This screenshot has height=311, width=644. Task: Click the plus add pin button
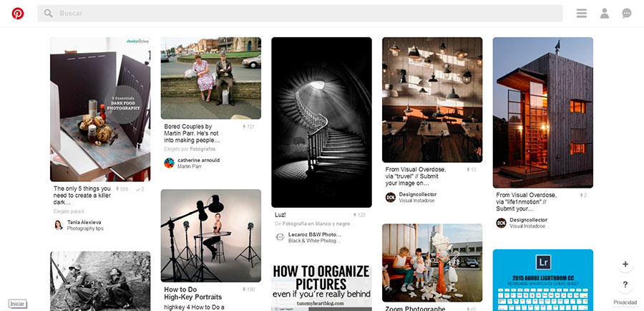(625, 264)
